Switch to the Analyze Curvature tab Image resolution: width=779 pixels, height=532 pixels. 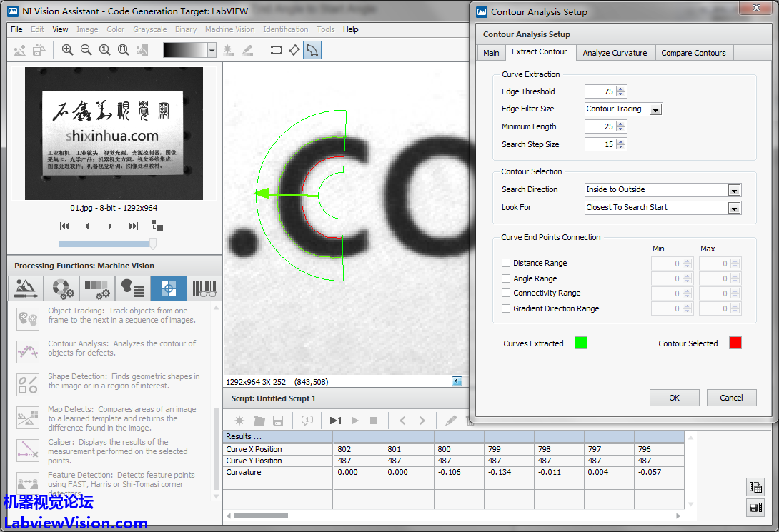615,53
